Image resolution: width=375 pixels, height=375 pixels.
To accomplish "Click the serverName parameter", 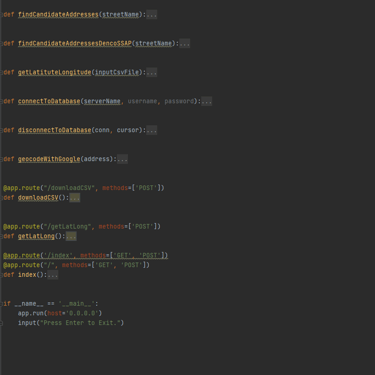I will tap(102, 101).
